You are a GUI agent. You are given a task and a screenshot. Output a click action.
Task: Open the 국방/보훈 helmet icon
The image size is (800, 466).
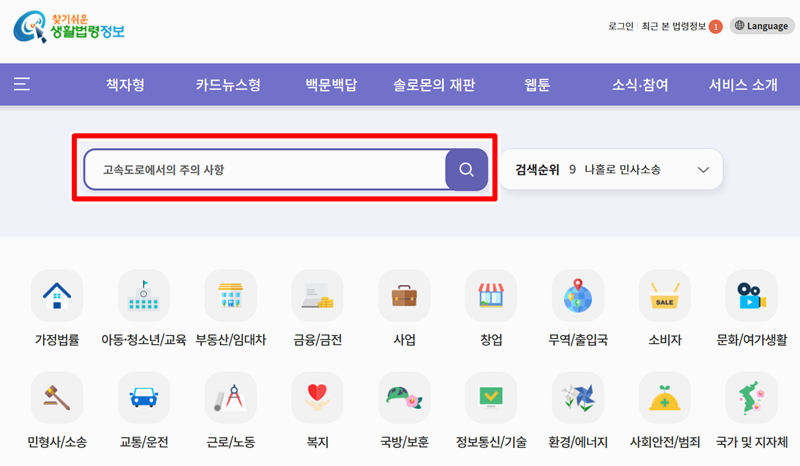(404, 398)
